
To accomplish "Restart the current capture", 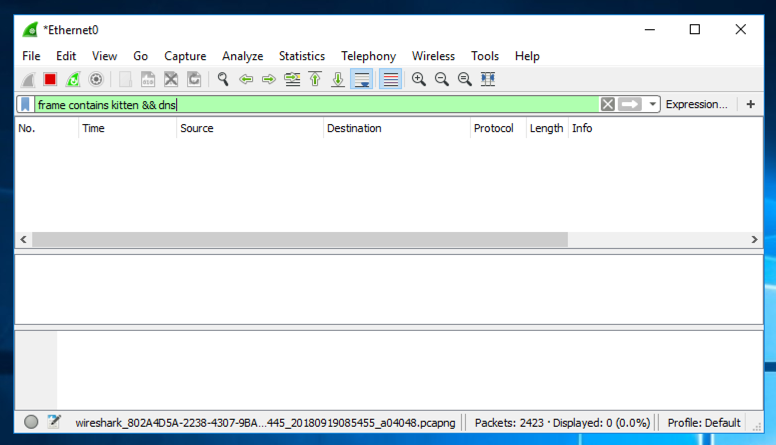I will (73, 79).
